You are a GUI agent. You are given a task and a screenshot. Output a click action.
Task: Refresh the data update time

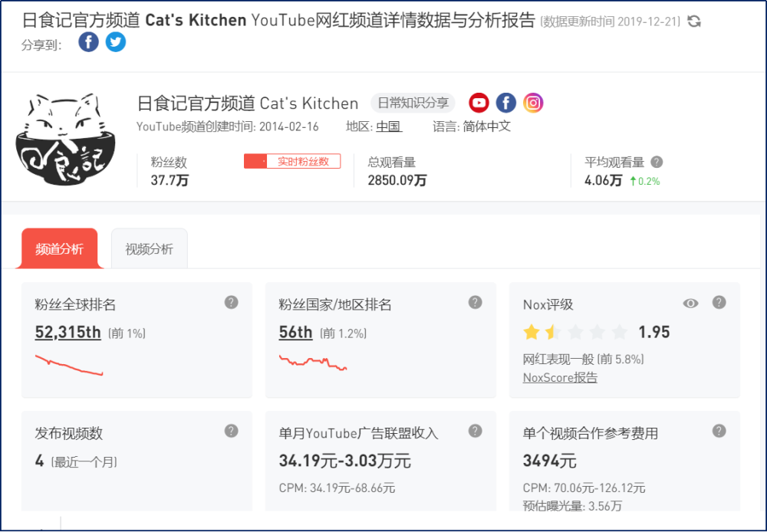[694, 21]
